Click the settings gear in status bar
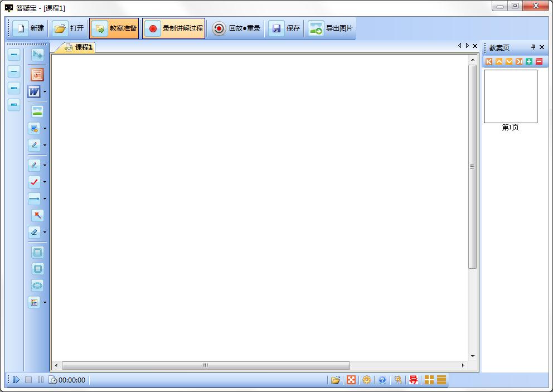 [366, 380]
